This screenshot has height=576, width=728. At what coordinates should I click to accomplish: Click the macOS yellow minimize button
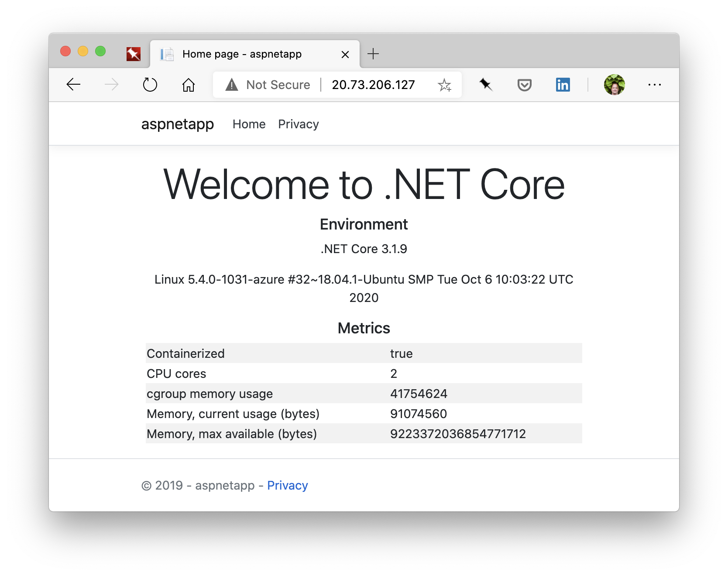(x=83, y=51)
